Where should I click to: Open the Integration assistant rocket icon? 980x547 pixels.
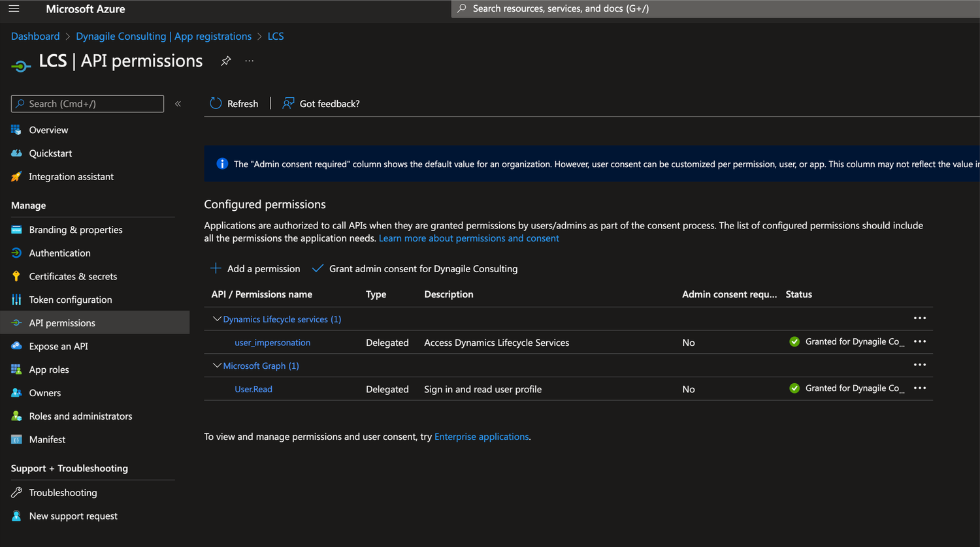coord(16,176)
